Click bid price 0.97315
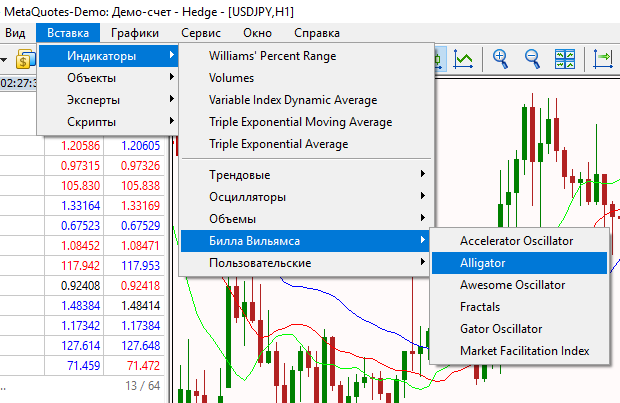The height and width of the screenshot is (403, 620). click(x=80, y=166)
